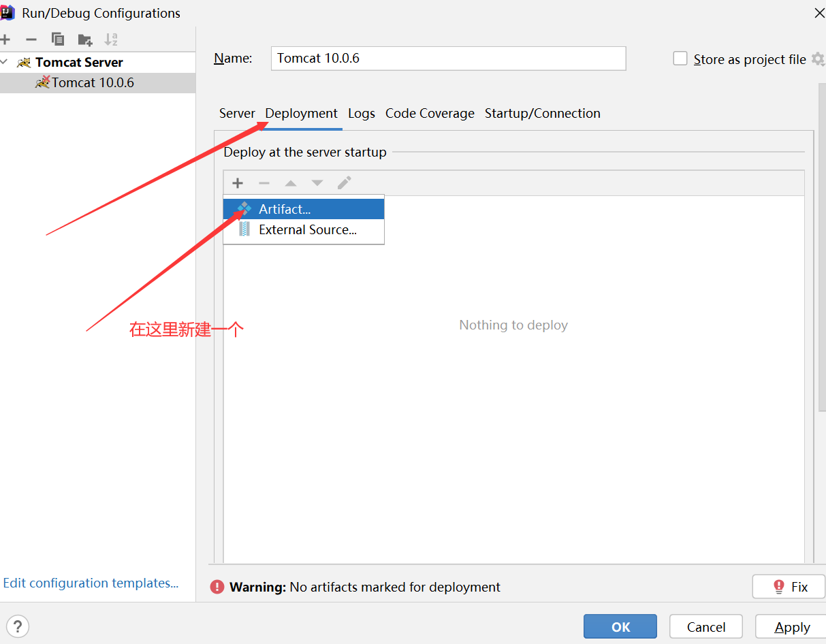Click the Cancel button
This screenshot has width=826, height=644.
(x=706, y=627)
